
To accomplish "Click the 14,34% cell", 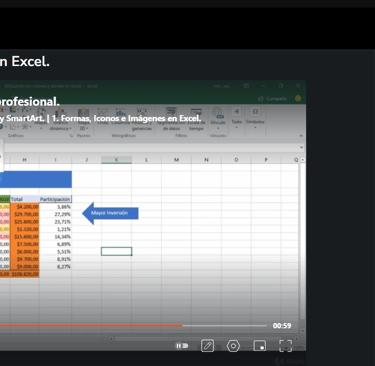I will click(x=55, y=237).
